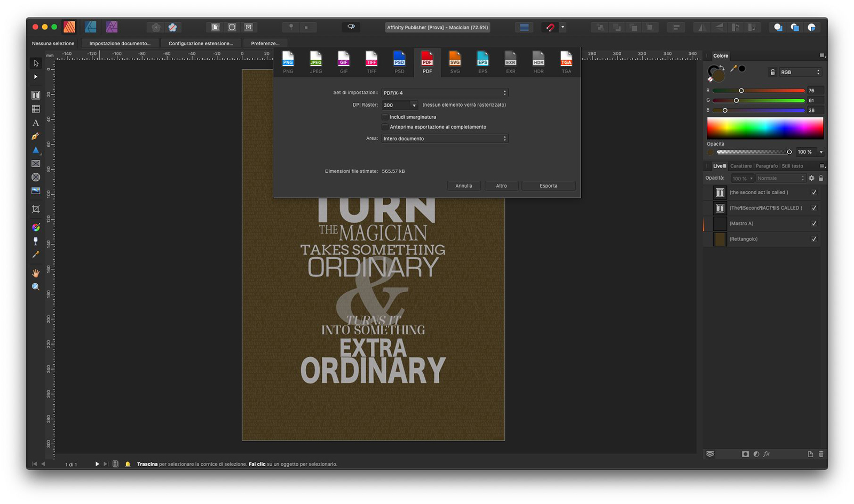This screenshot has width=854, height=504.
Task: Click the Esporta button
Action: point(548,186)
